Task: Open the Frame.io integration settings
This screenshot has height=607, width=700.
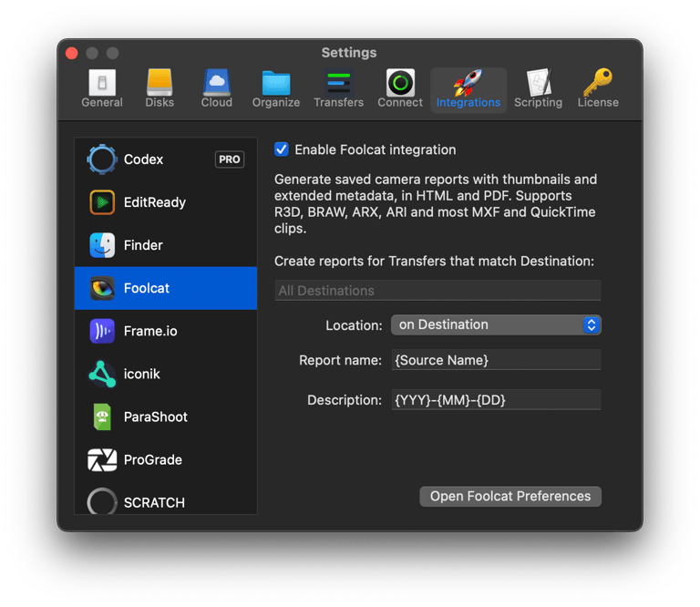Action: (150, 331)
